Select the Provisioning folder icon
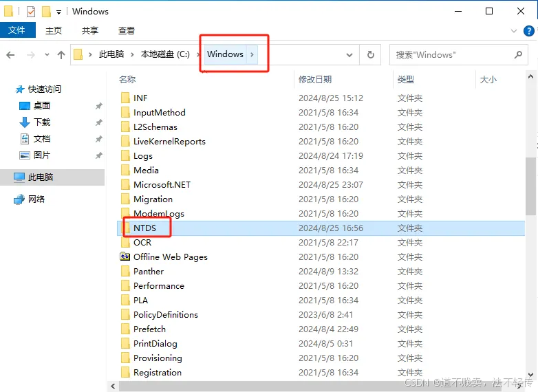Screen dimensions: 538x392 pos(126,358)
